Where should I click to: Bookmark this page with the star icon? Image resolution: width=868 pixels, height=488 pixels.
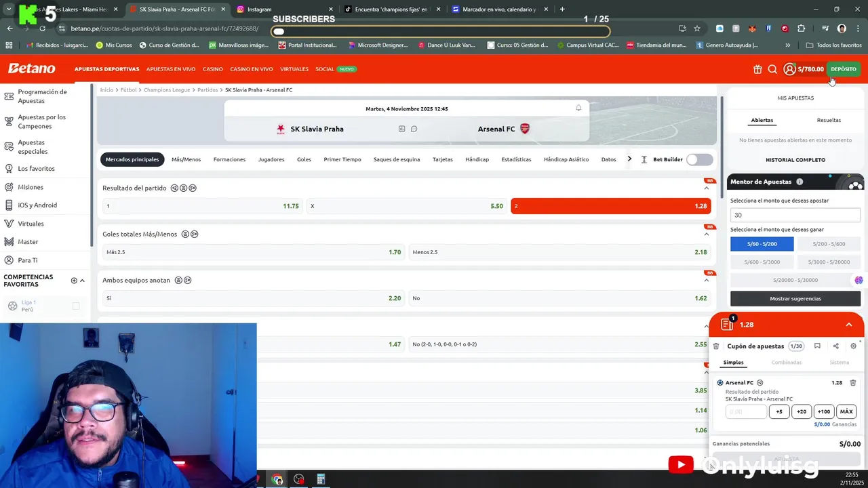[x=696, y=28]
